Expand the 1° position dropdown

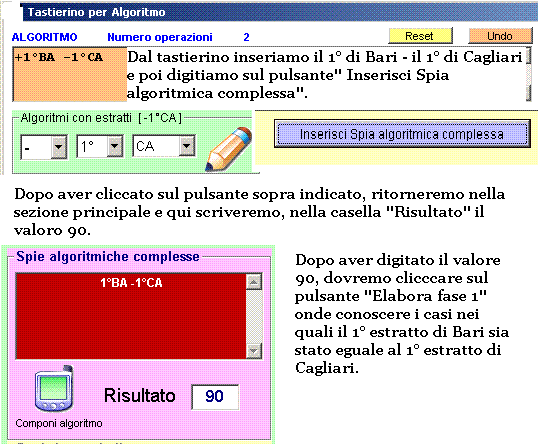(x=100, y=146)
